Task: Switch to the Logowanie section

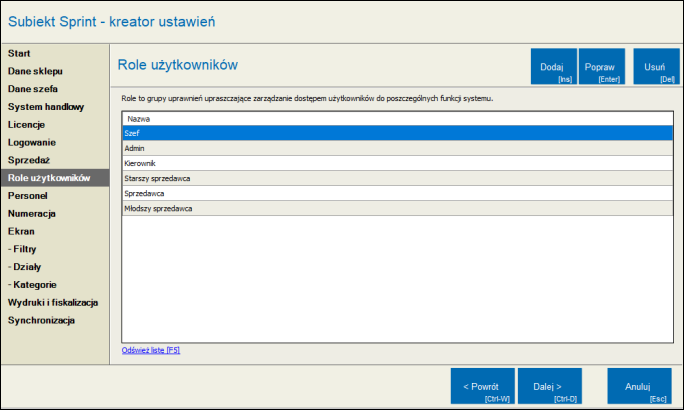Action: click(32, 143)
